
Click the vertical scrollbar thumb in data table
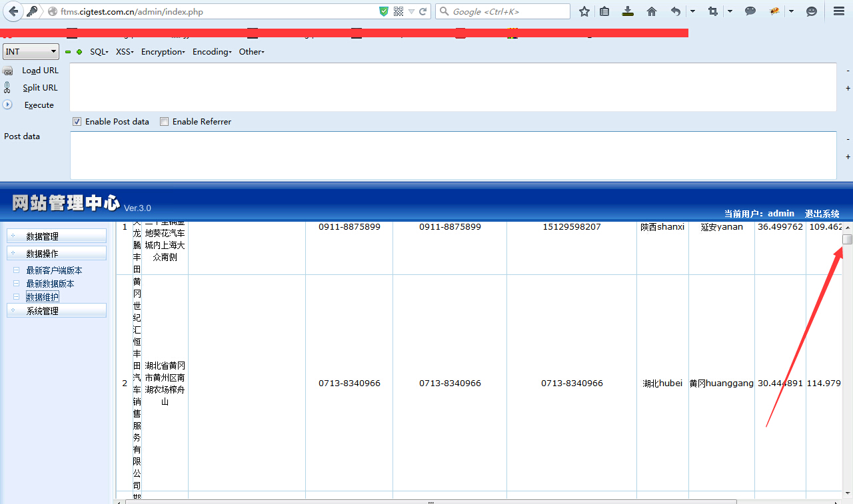pyautogui.click(x=848, y=240)
